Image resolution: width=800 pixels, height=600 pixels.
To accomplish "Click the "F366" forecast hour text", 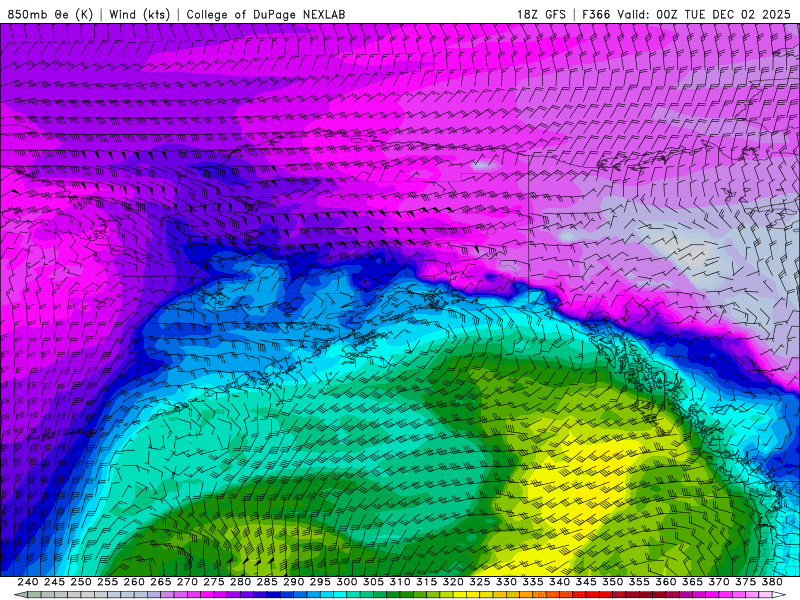I will tap(596, 14).
